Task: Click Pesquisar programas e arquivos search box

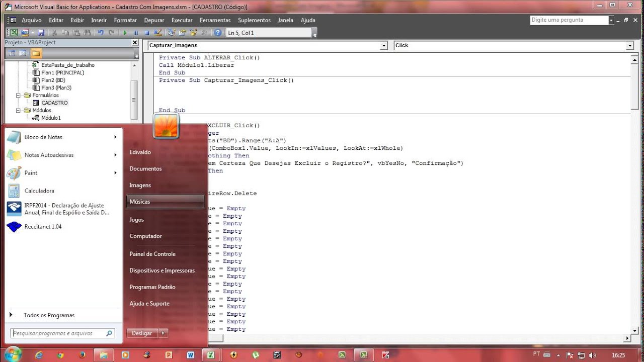Action: pos(63,333)
